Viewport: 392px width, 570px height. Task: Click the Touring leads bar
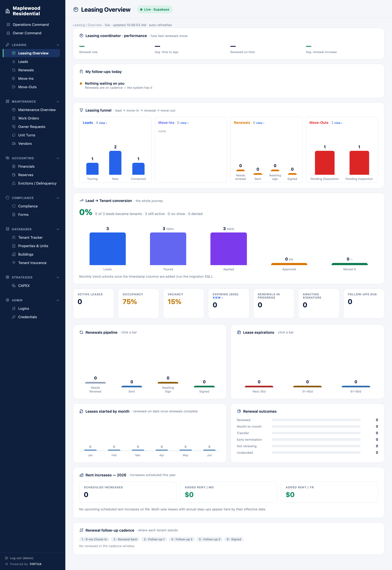[x=92, y=169]
